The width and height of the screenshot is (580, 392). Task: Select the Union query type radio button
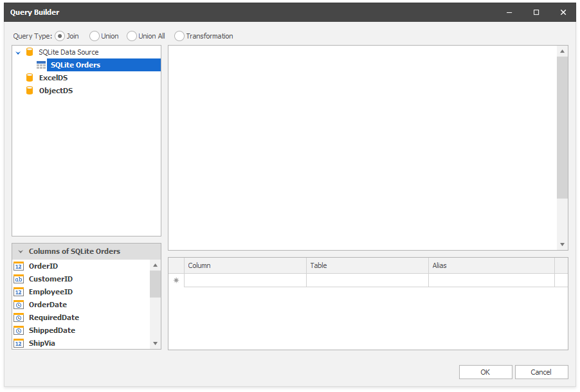click(x=94, y=36)
